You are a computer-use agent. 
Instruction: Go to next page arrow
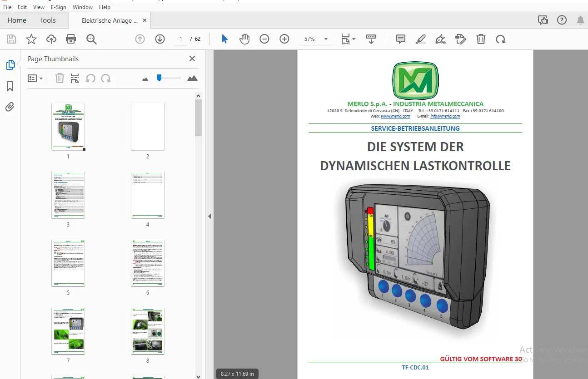click(x=160, y=39)
